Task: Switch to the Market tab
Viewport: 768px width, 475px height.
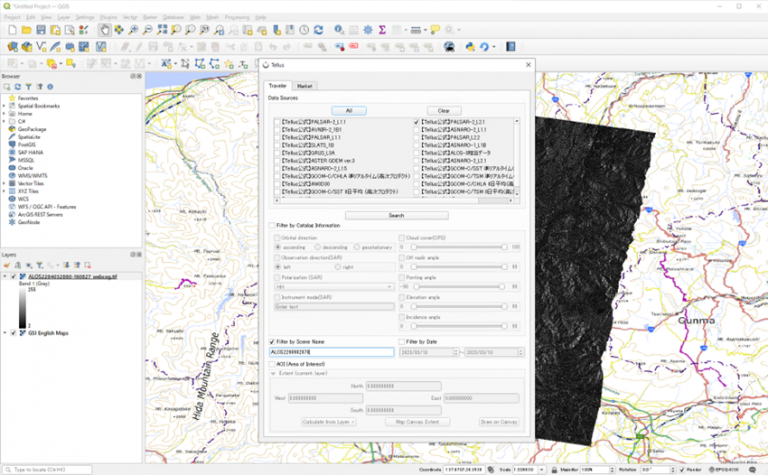Action: [x=304, y=86]
